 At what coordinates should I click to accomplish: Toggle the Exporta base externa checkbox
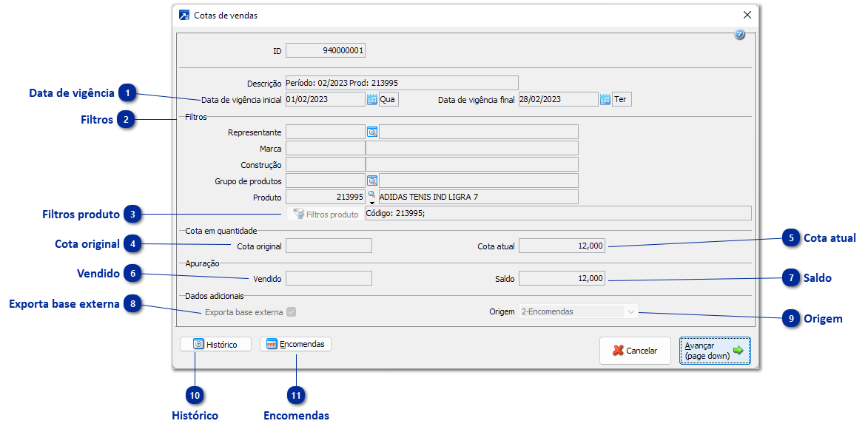click(x=292, y=312)
